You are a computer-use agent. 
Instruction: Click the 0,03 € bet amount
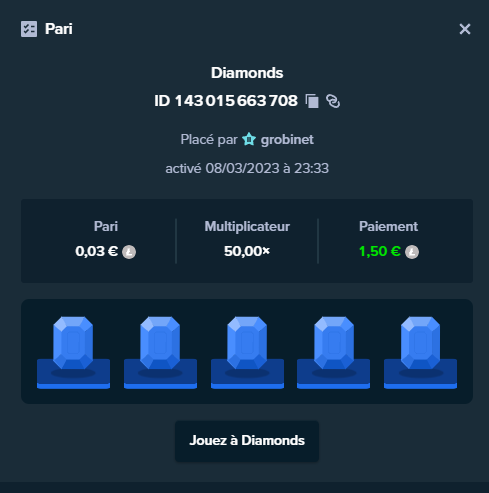[x=96, y=251]
